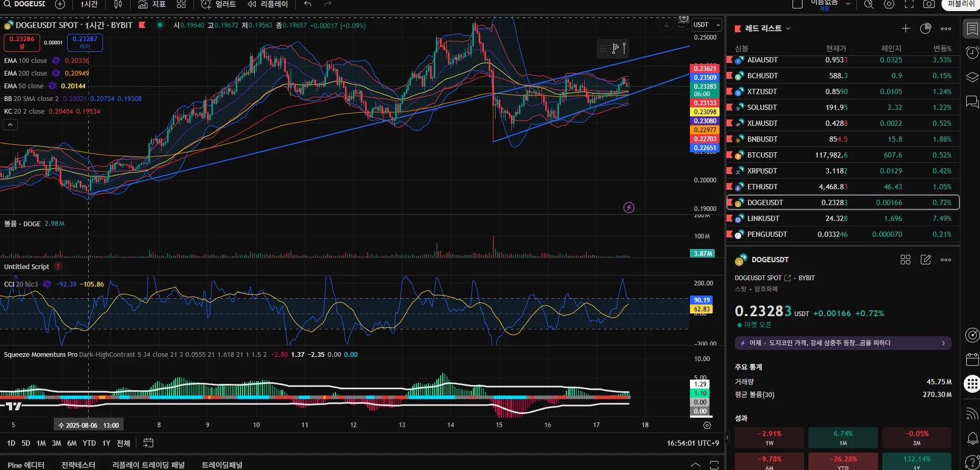Undo the last chart action
Screen dimensions: 980x470
click(x=308, y=4)
